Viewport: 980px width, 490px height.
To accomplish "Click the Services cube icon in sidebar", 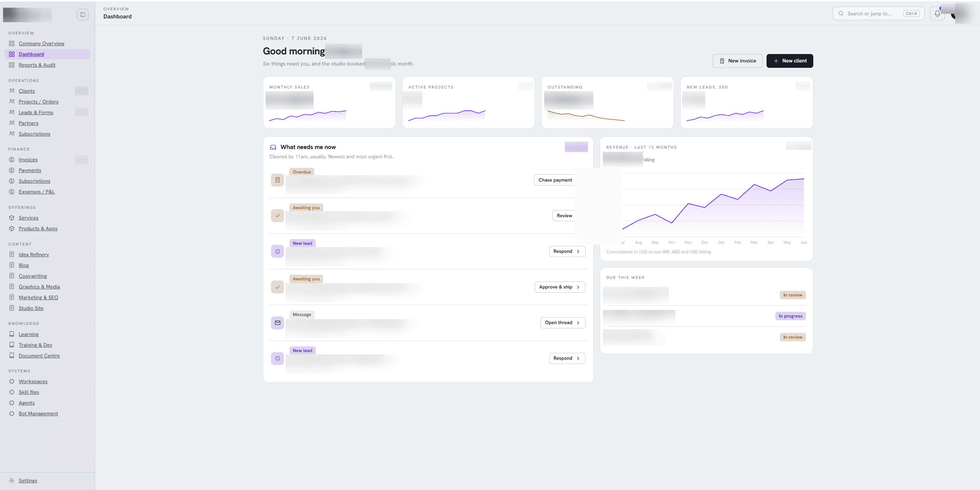I will pos(12,218).
